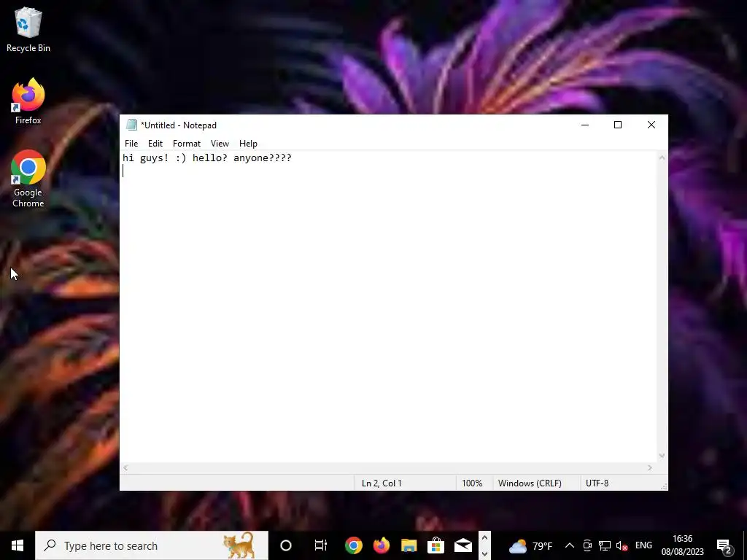Image resolution: width=747 pixels, height=560 pixels.
Task: Launch Chrome from the taskbar
Action: (x=354, y=545)
